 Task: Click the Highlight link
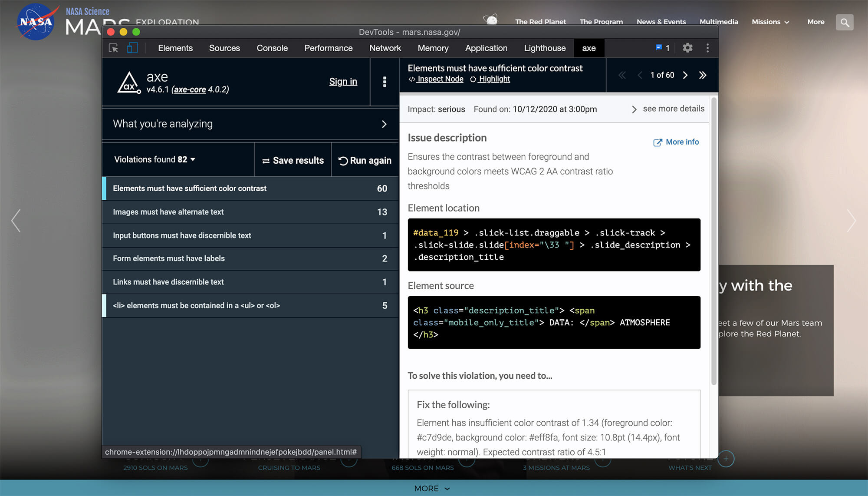click(x=490, y=79)
